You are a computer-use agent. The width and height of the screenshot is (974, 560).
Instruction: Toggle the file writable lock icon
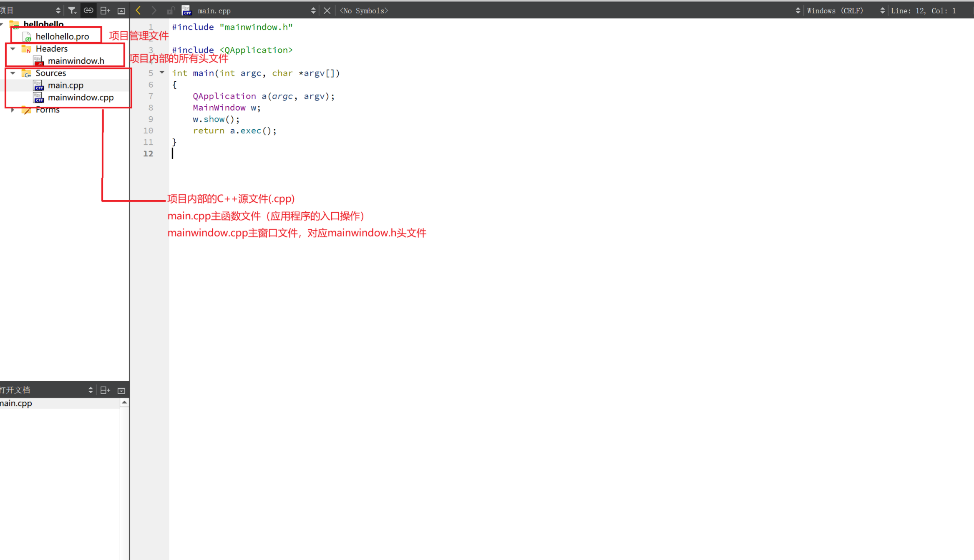click(x=170, y=11)
